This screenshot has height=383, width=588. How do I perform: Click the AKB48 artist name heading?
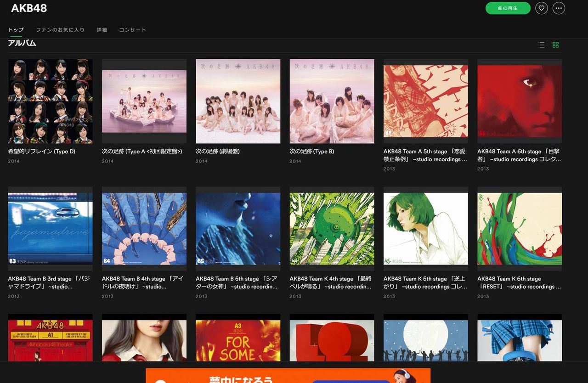[x=29, y=8]
